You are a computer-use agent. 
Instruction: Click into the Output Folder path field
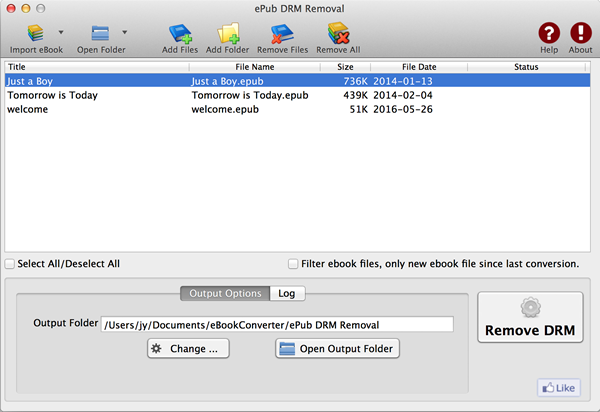point(277,325)
